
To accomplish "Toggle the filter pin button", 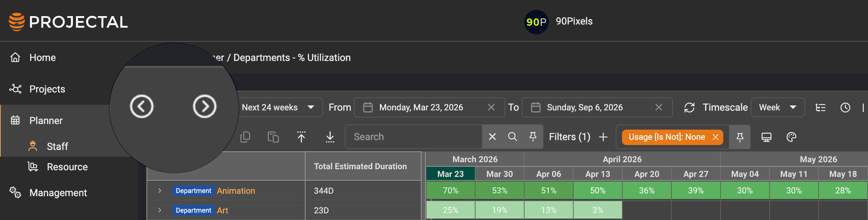I will coord(740,137).
